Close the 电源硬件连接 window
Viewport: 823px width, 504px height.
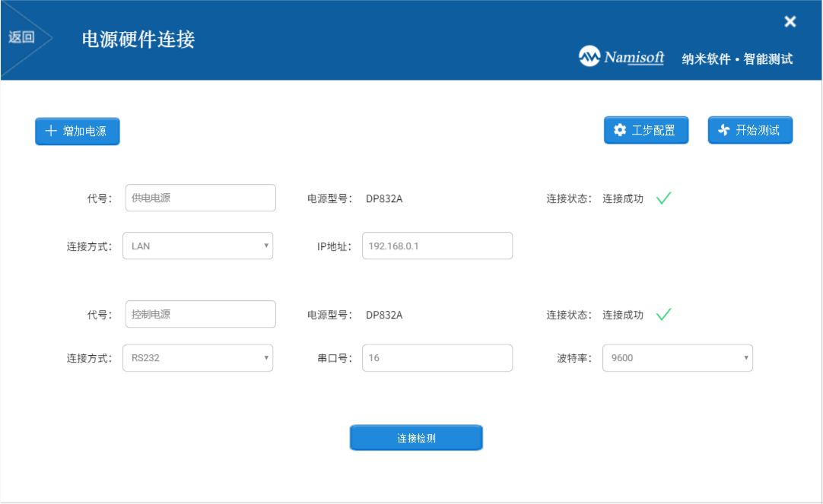(x=790, y=21)
